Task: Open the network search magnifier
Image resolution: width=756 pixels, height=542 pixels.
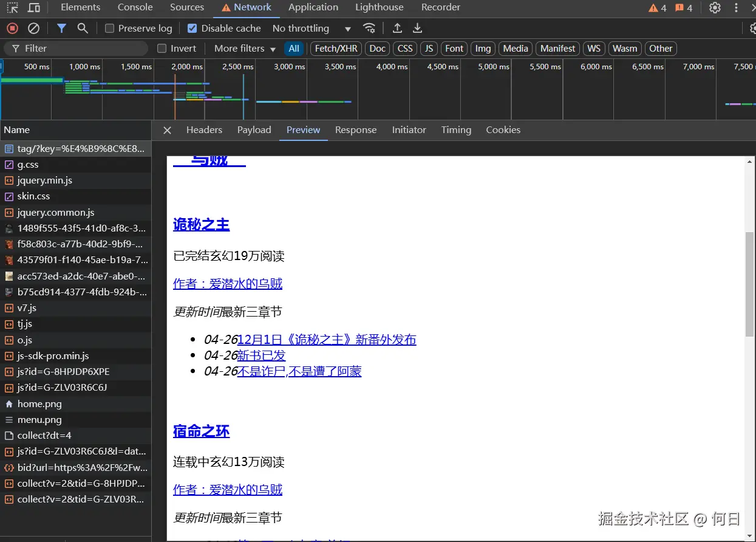Action: tap(83, 29)
